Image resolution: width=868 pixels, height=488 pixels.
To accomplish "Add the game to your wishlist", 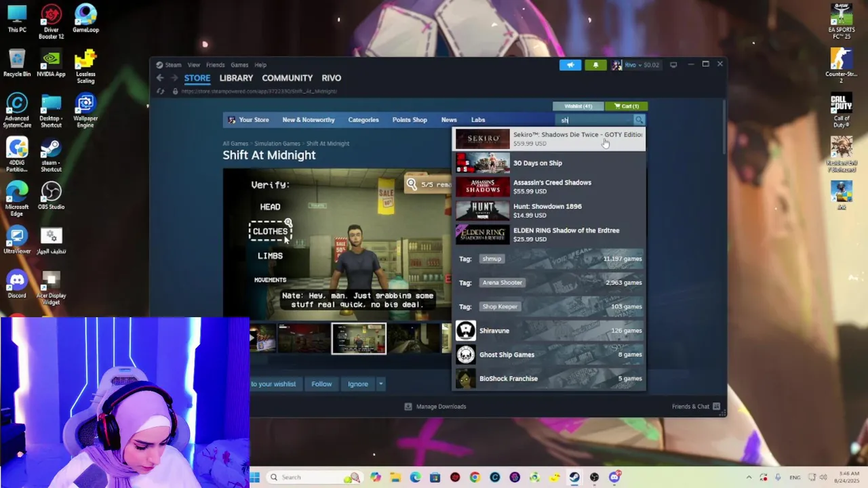I will click(274, 384).
